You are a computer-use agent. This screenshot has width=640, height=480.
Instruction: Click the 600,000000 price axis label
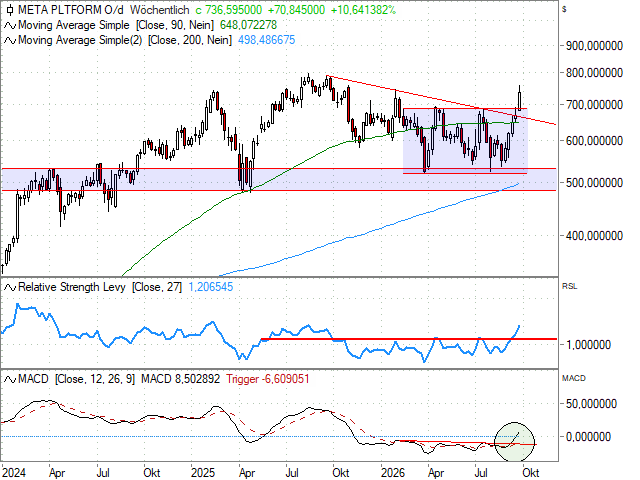click(594, 141)
